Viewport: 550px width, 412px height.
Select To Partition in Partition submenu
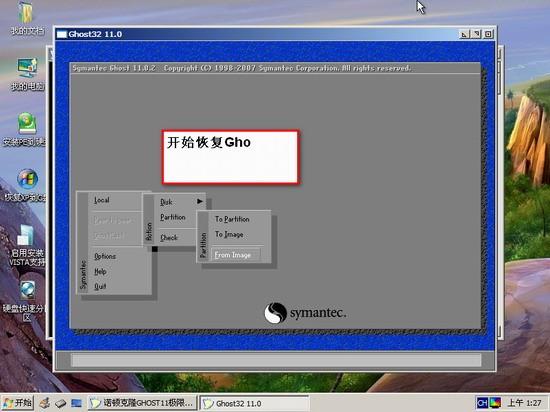coord(232,219)
